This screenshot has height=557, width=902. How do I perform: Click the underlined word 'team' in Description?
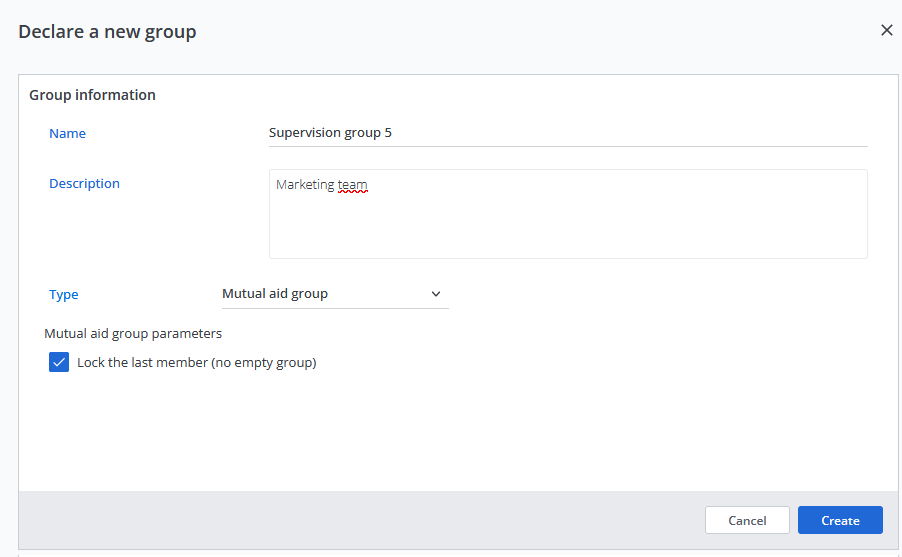(353, 185)
